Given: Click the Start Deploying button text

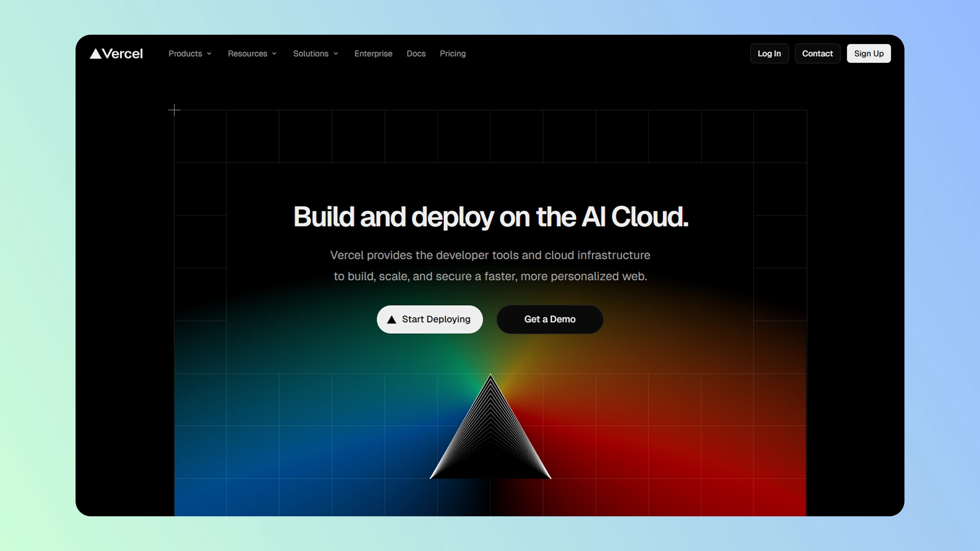Looking at the screenshot, I should point(436,319).
